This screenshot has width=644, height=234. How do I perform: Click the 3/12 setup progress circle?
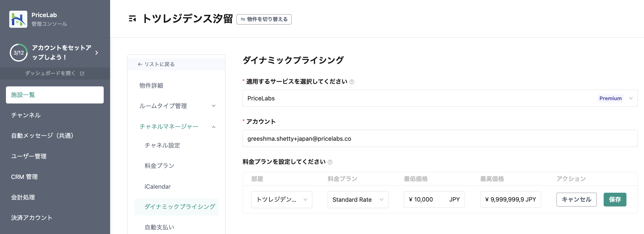(x=19, y=52)
